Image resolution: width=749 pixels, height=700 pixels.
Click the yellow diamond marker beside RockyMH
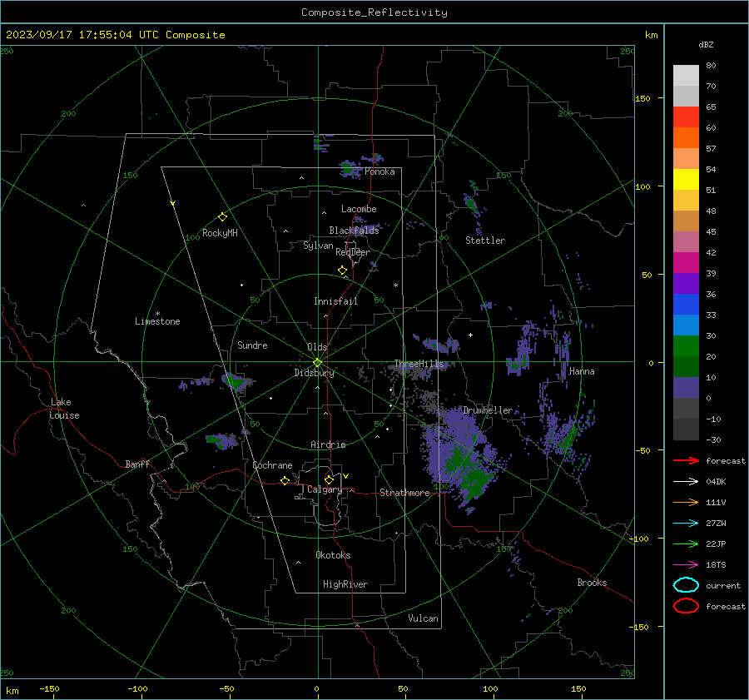click(x=222, y=217)
